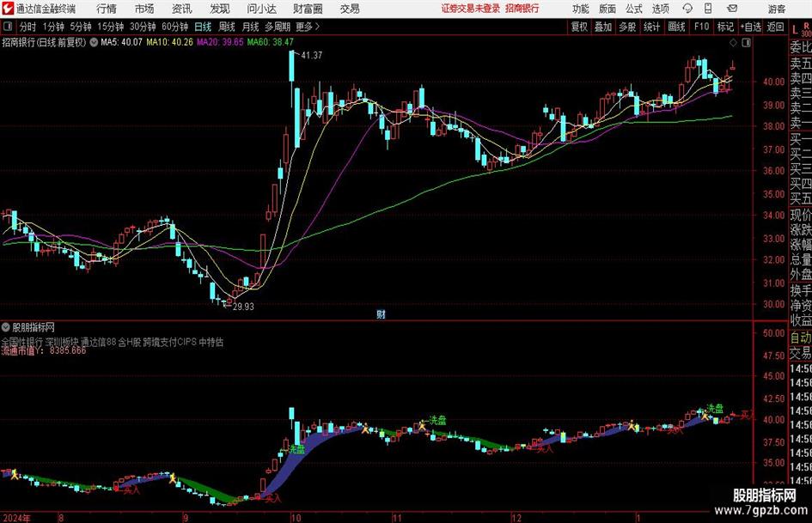Expand the 更多 period options

[308, 27]
